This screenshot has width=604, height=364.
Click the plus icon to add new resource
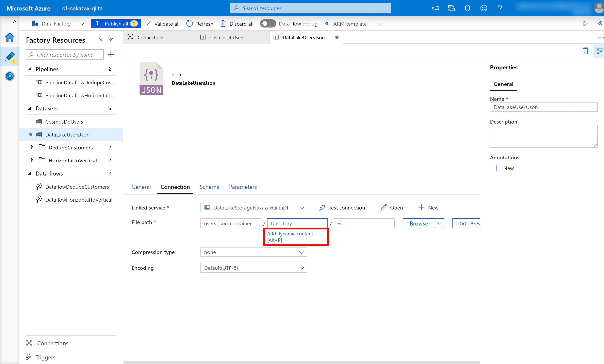(x=111, y=54)
